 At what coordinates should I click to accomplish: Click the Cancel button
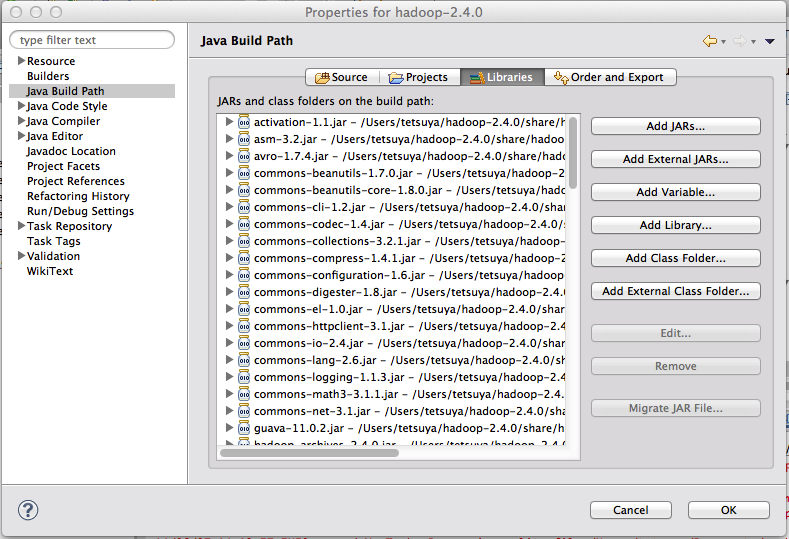pyautogui.click(x=630, y=510)
